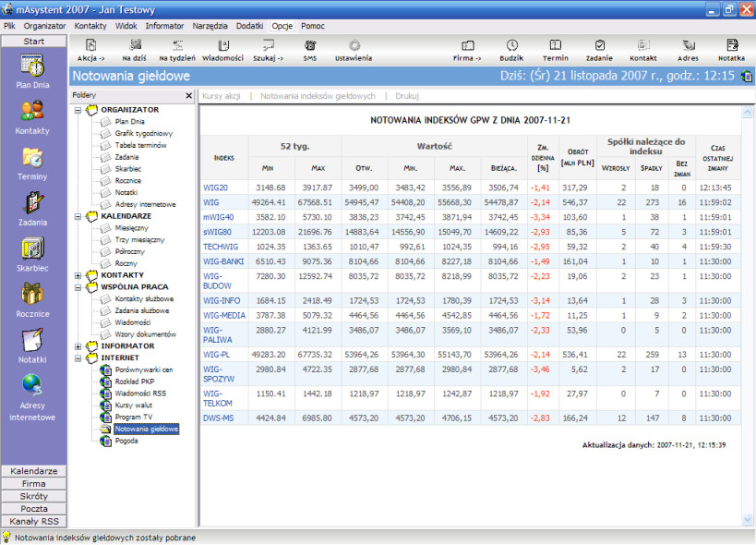The image size is (756, 545).
Task: Add a new Termin from toolbar
Action: [556, 50]
